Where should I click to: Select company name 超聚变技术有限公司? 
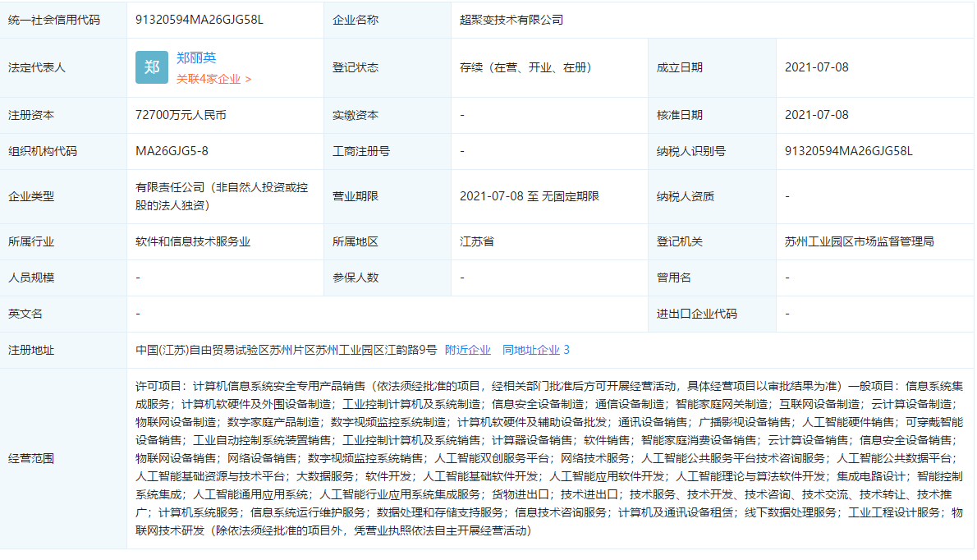[511, 20]
